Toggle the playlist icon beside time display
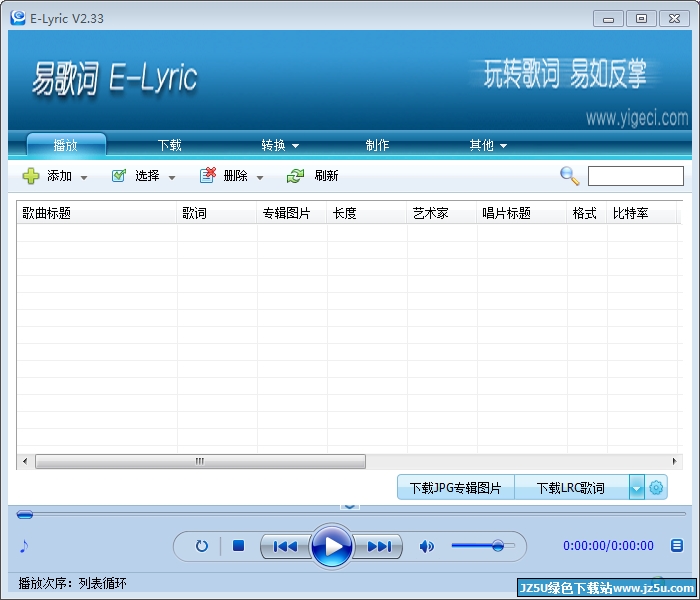The image size is (700, 600). click(677, 546)
